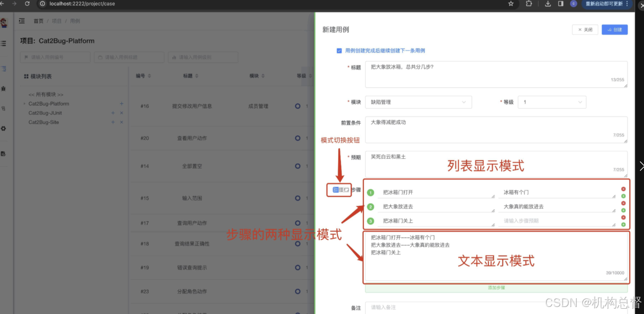
Task: Click into the text mode steps textarea
Action: [x=496, y=257]
